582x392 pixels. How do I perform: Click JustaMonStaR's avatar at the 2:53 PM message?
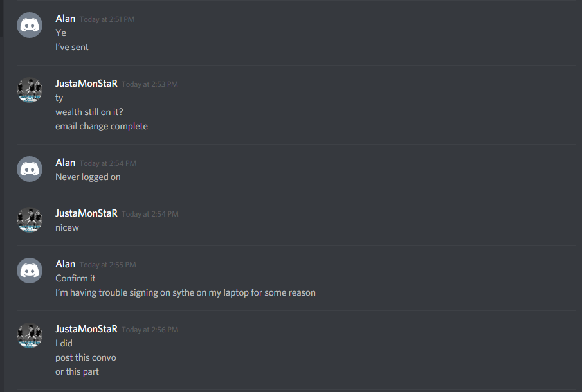30,90
